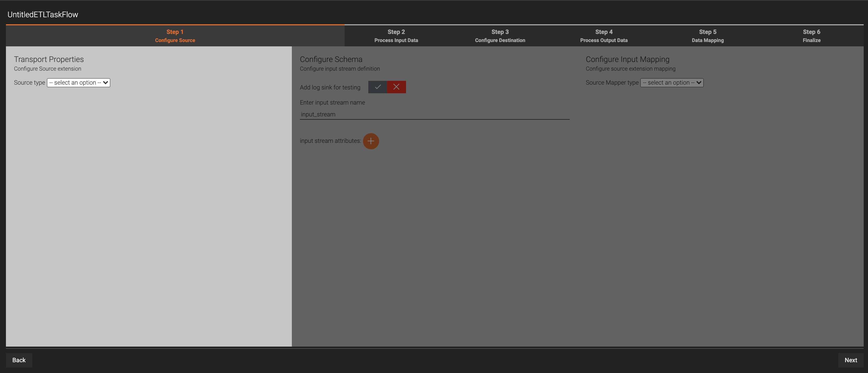Click the orange plus add attribute button
The image size is (868, 373).
(371, 141)
